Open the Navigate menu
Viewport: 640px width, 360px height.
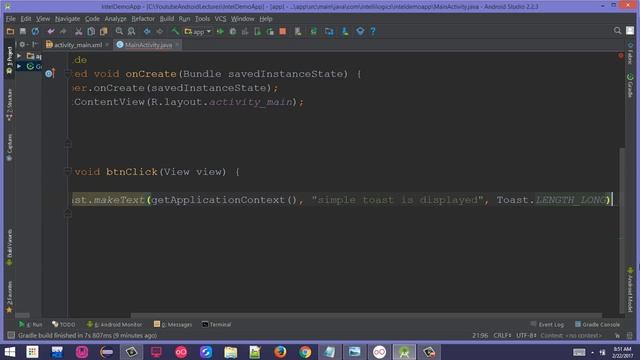pyautogui.click(x=67, y=19)
